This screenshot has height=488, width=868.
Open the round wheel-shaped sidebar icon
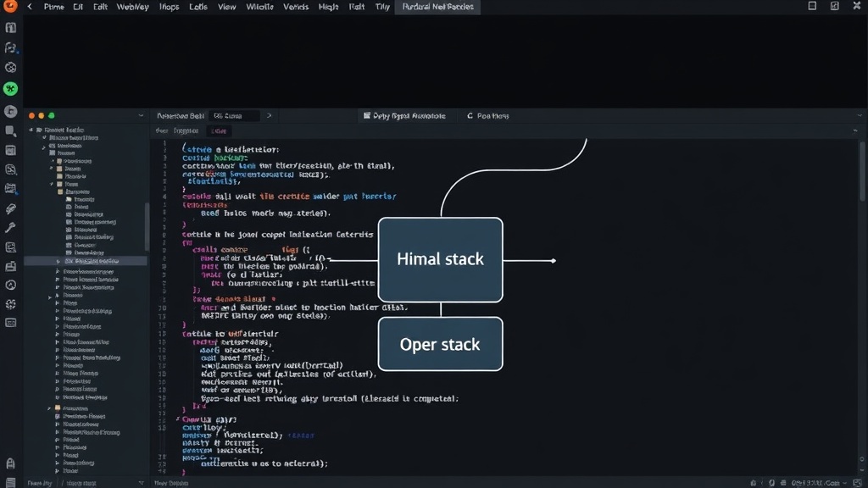[10, 68]
